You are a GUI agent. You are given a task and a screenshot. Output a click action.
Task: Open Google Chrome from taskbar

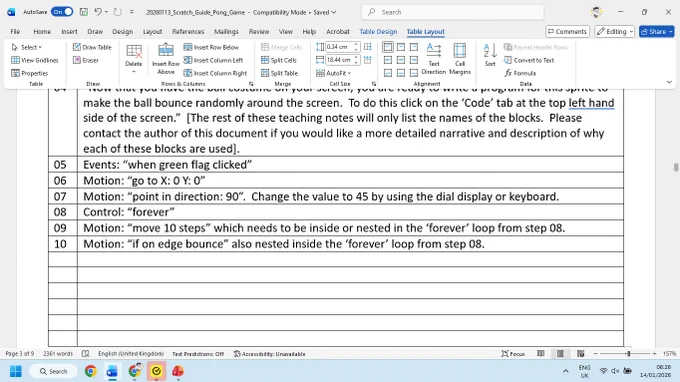click(91, 371)
